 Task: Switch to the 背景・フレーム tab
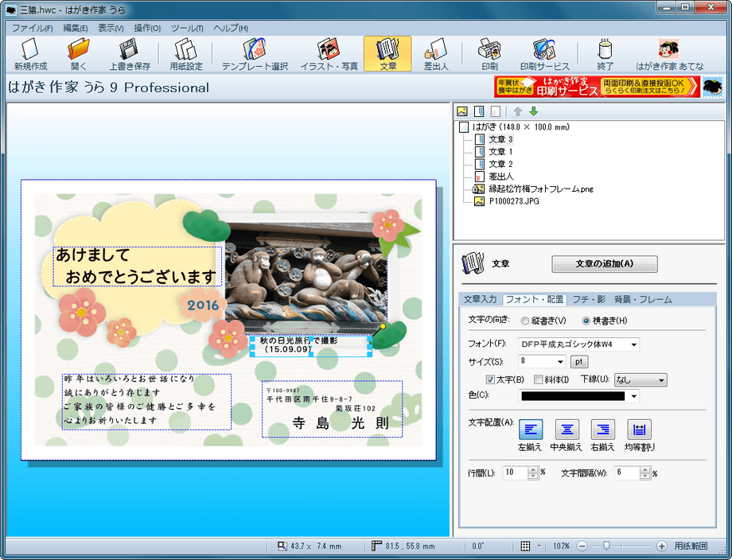click(x=643, y=300)
